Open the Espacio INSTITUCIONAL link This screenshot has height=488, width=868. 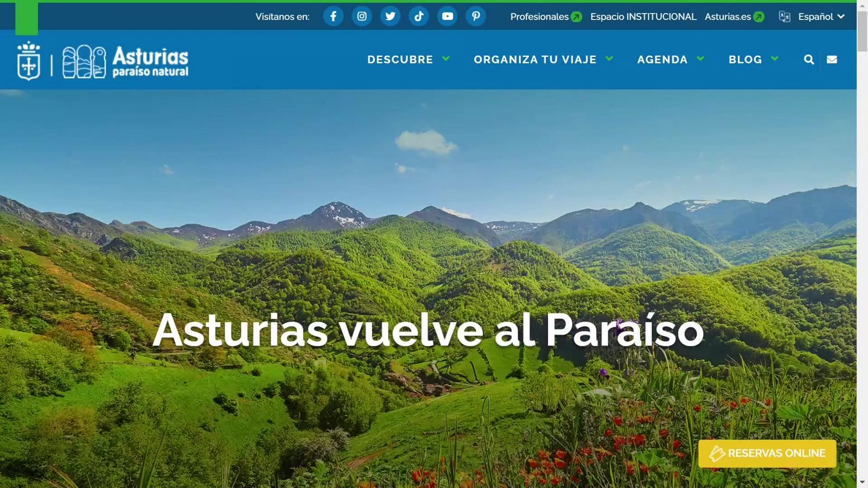point(643,17)
